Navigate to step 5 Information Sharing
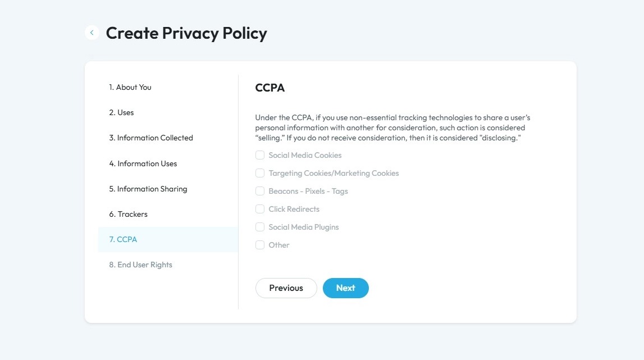The height and width of the screenshot is (360, 644). [x=168, y=189]
